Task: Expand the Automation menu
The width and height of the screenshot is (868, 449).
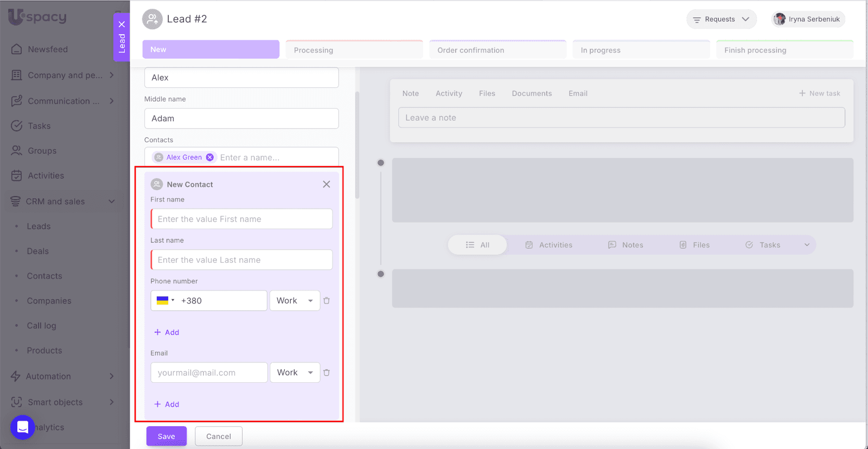Action: 112,376
